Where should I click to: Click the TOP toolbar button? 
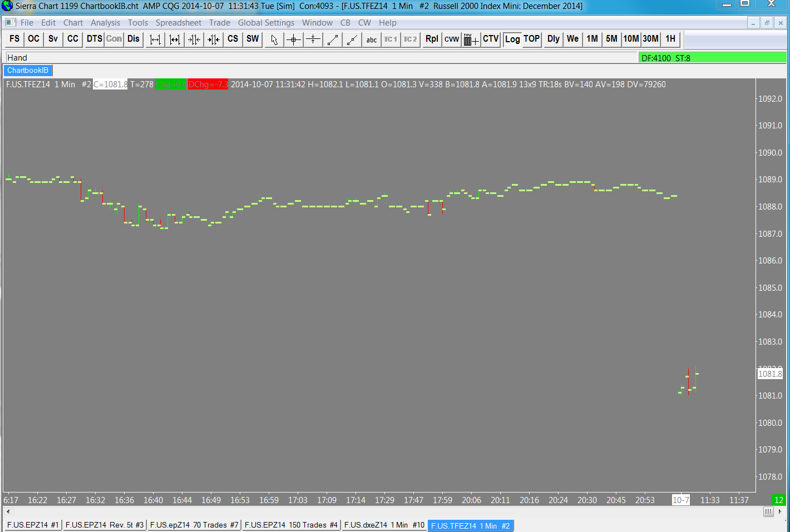pyautogui.click(x=532, y=39)
